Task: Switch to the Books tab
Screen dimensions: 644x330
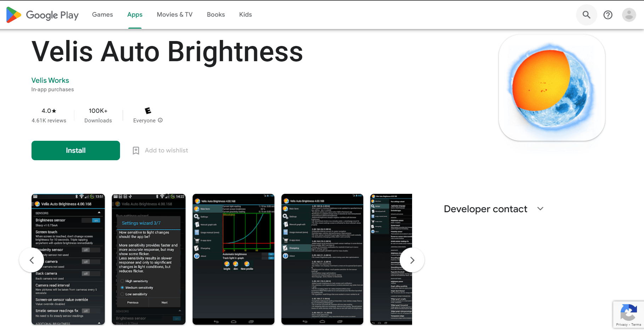Action: 216,15
